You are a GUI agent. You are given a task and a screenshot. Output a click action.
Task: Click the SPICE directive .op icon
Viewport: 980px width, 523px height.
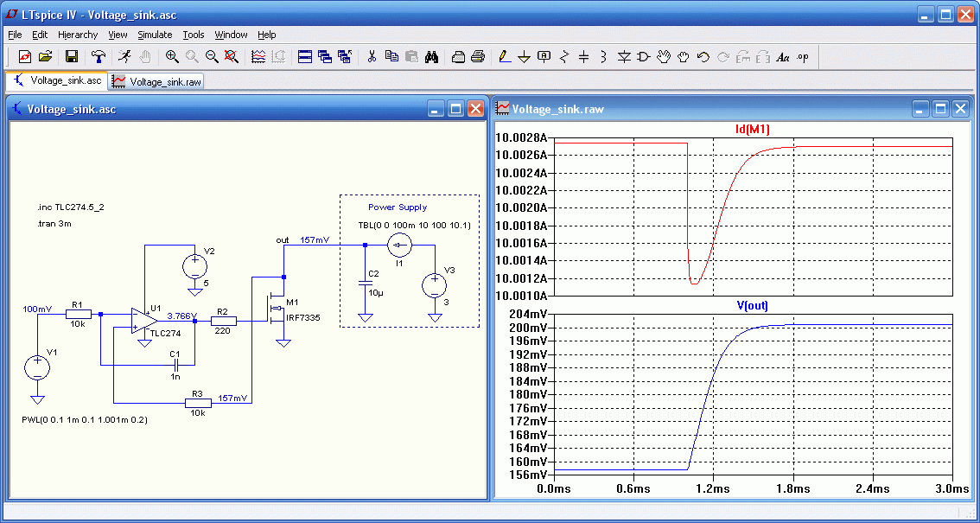[803, 57]
